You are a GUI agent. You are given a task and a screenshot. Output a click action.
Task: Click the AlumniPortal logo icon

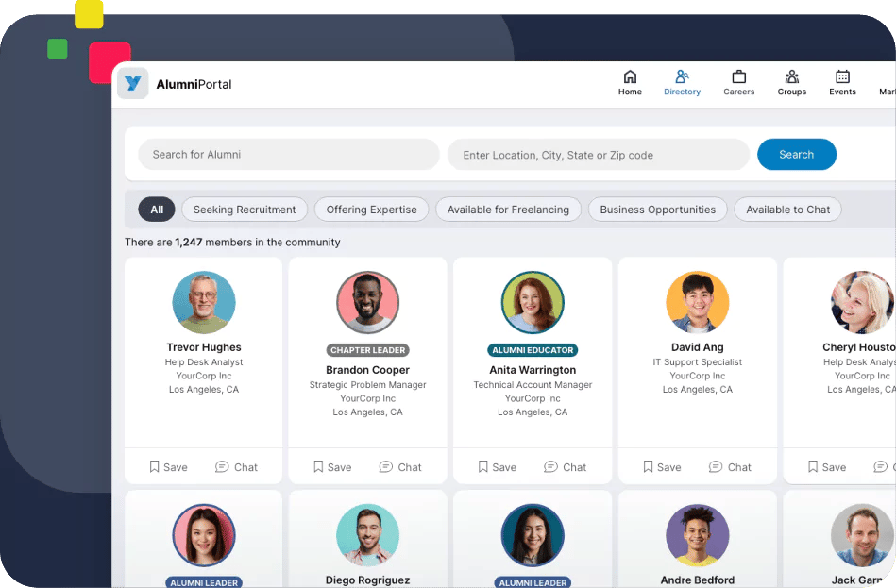[133, 83]
